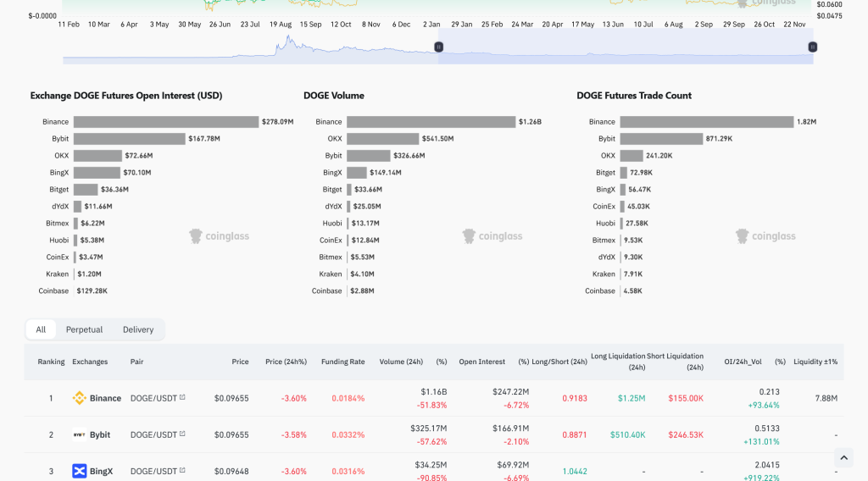Click the Bybit logo icon in row 2
The image size is (868, 481).
click(79, 434)
